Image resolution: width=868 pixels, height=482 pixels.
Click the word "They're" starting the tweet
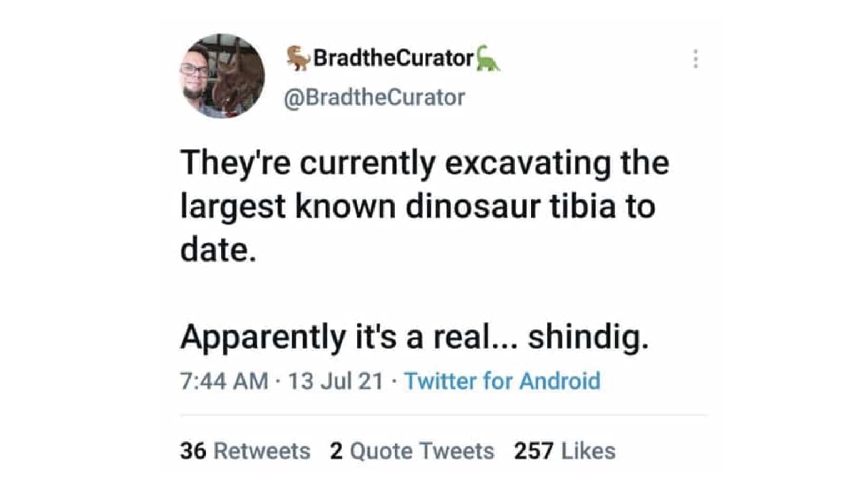[x=235, y=164]
